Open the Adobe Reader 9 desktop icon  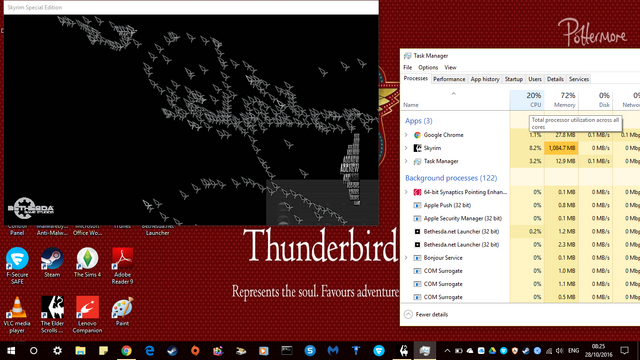(x=122, y=266)
